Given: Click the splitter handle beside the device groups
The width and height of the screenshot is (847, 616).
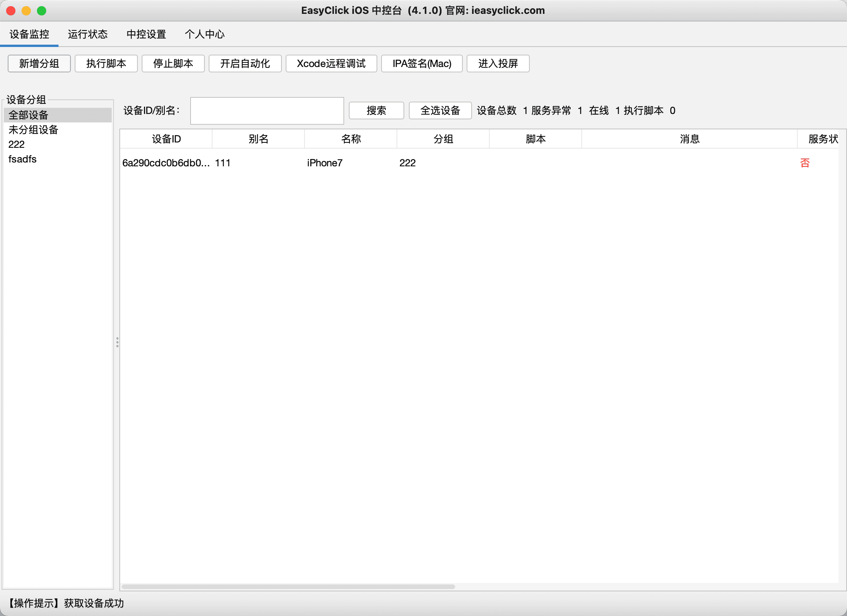Looking at the screenshot, I should (x=117, y=342).
